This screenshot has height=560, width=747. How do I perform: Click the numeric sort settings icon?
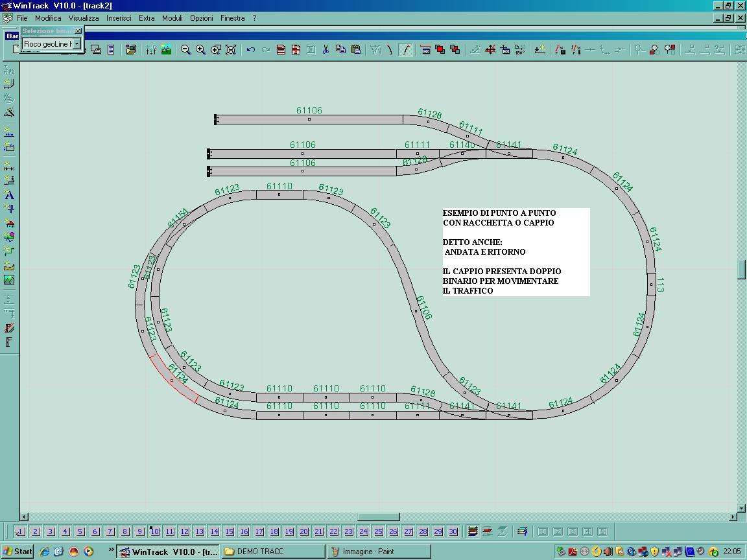(151, 49)
